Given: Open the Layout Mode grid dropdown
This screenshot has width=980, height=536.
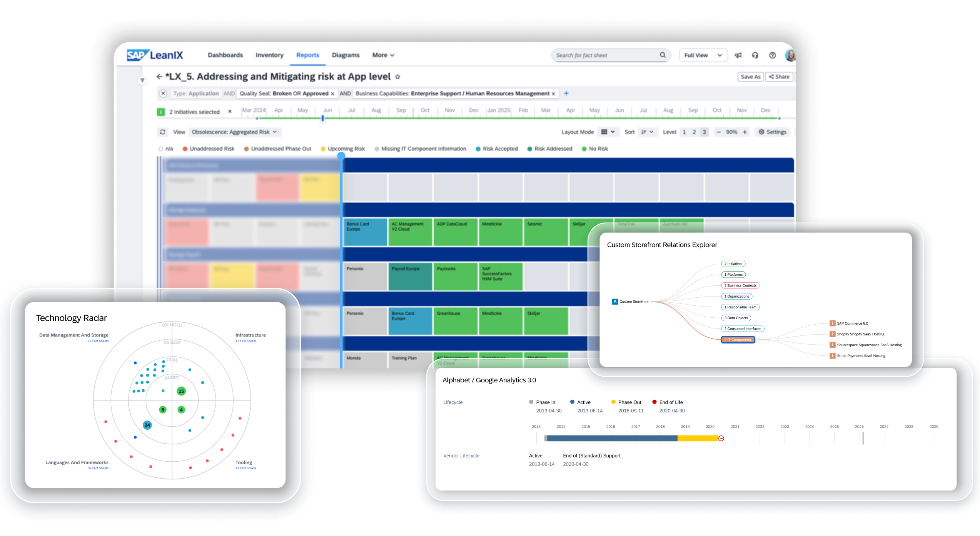Looking at the screenshot, I should click(x=608, y=132).
